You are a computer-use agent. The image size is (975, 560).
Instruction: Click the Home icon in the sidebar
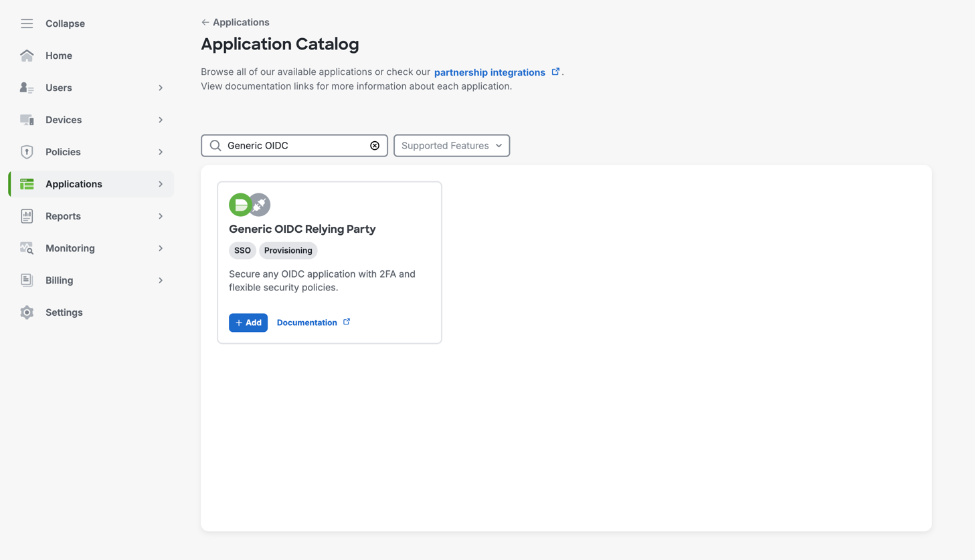coord(27,56)
